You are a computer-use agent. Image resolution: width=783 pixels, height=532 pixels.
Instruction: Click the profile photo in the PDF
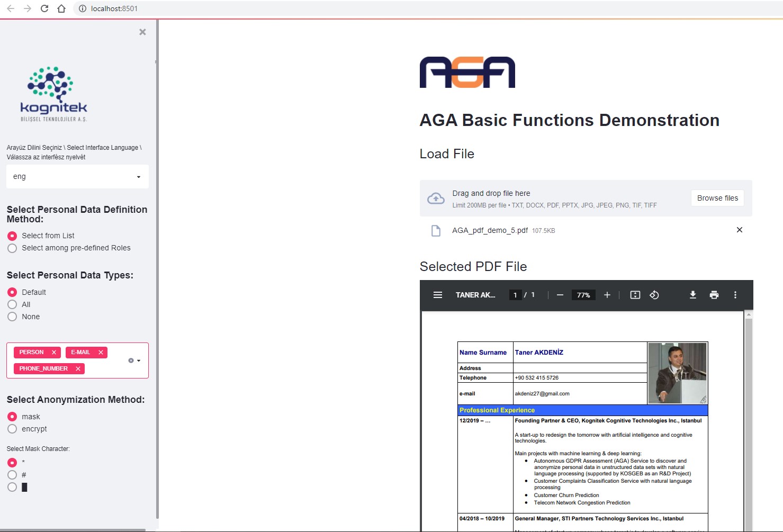[x=677, y=373]
